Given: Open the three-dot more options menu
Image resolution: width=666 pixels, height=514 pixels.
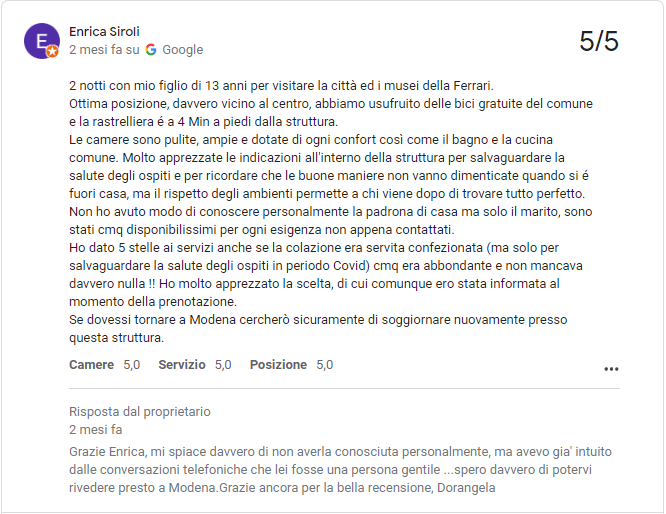Looking at the screenshot, I should pyautogui.click(x=611, y=369).
